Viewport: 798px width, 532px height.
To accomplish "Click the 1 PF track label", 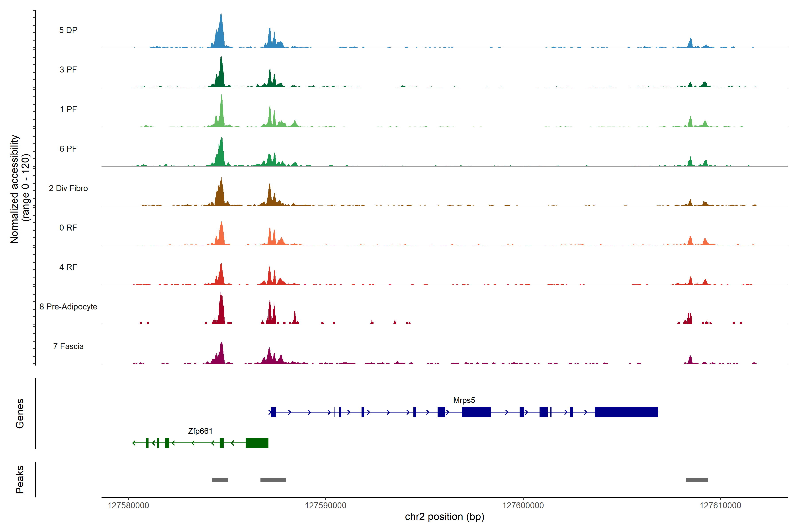I will coord(68,109).
